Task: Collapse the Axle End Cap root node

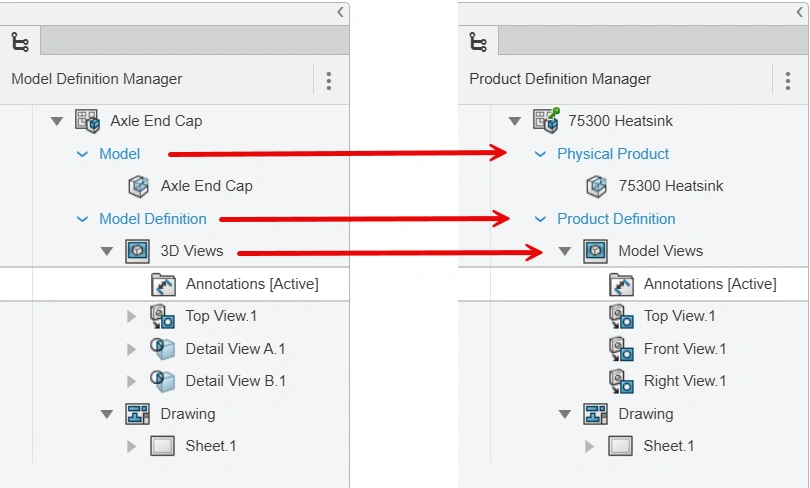Action: pyautogui.click(x=57, y=121)
